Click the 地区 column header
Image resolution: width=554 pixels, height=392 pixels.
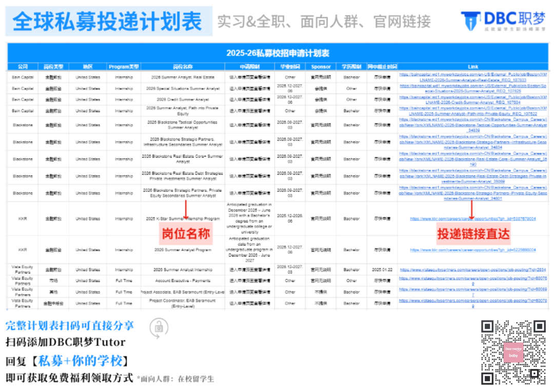(x=88, y=67)
